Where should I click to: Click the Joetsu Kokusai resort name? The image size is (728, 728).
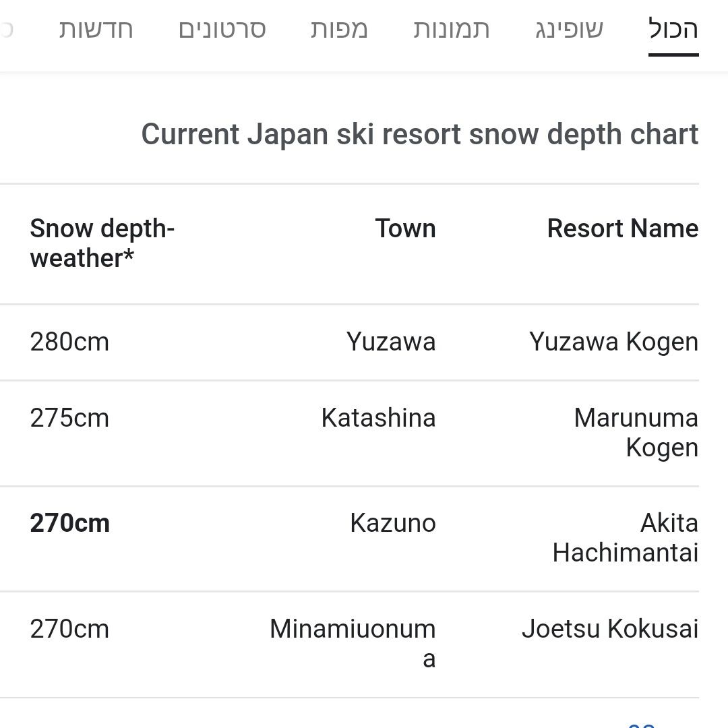609,629
